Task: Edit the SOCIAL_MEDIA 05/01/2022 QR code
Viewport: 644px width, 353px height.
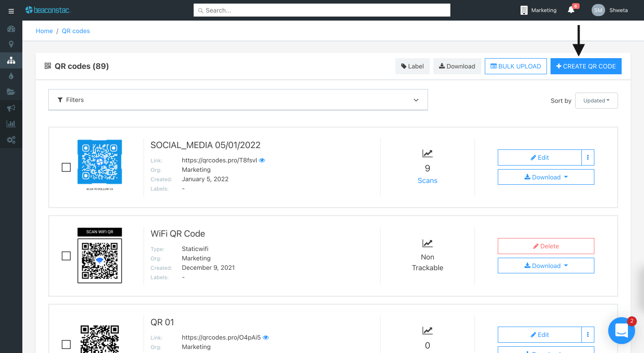Action: (539, 157)
